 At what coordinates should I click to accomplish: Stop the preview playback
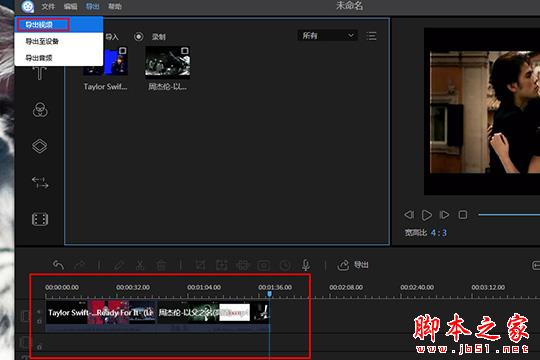(x=463, y=215)
